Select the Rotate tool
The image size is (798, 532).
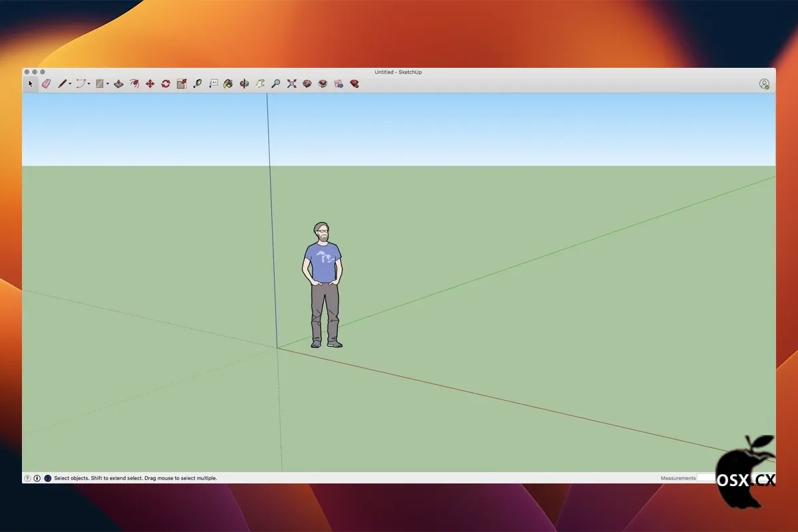(x=166, y=84)
